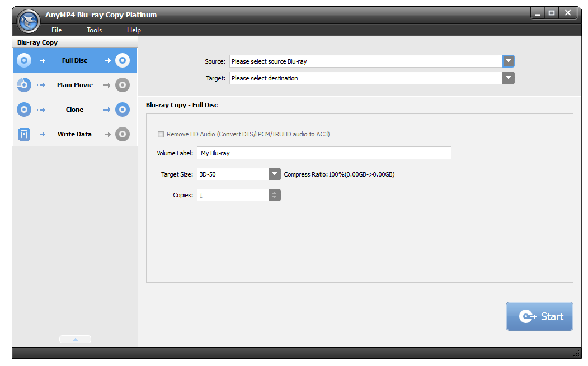Viewport: 588px width, 366px height.
Task: Select the Full Disc copy mode icon
Action: (23, 60)
